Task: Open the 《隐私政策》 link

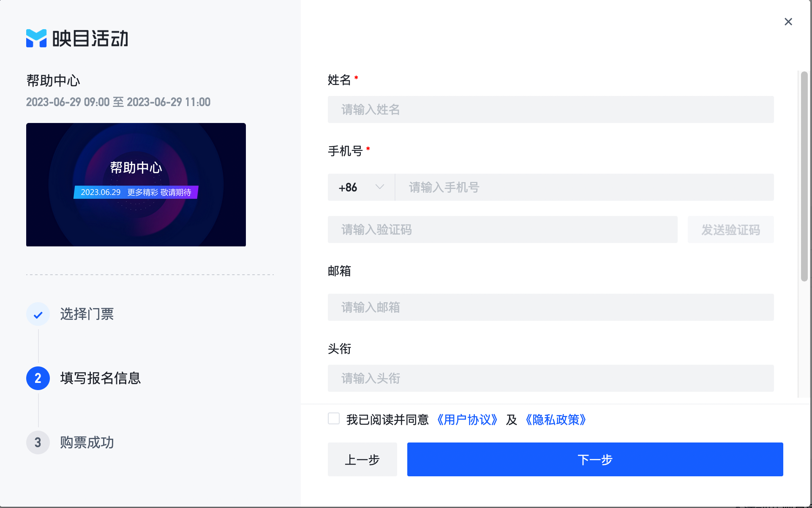Action: (x=556, y=420)
